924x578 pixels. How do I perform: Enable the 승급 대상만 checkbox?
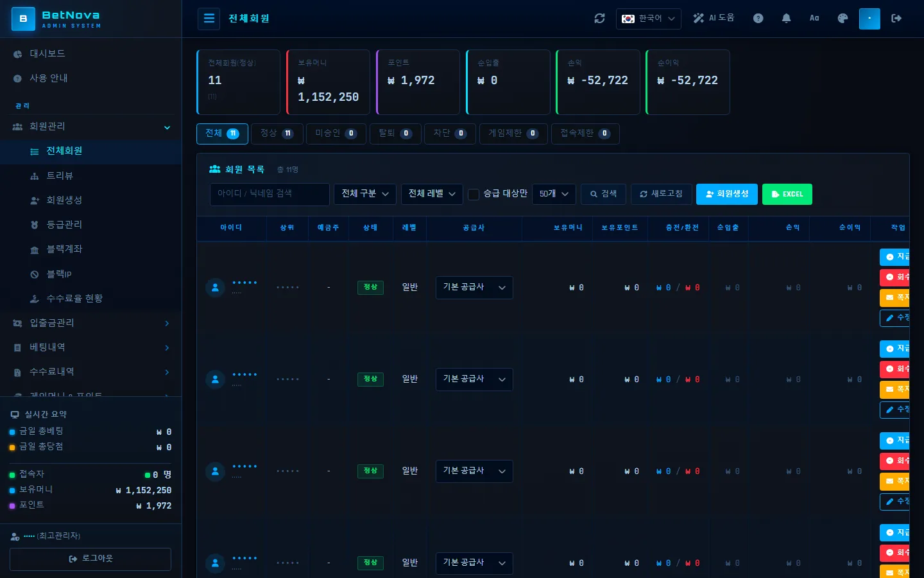(474, 194)
